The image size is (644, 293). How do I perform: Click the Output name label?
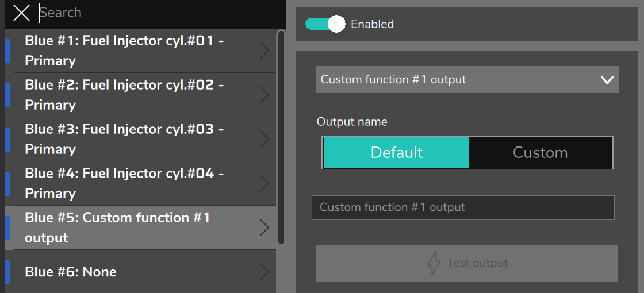tap(352, 122)
